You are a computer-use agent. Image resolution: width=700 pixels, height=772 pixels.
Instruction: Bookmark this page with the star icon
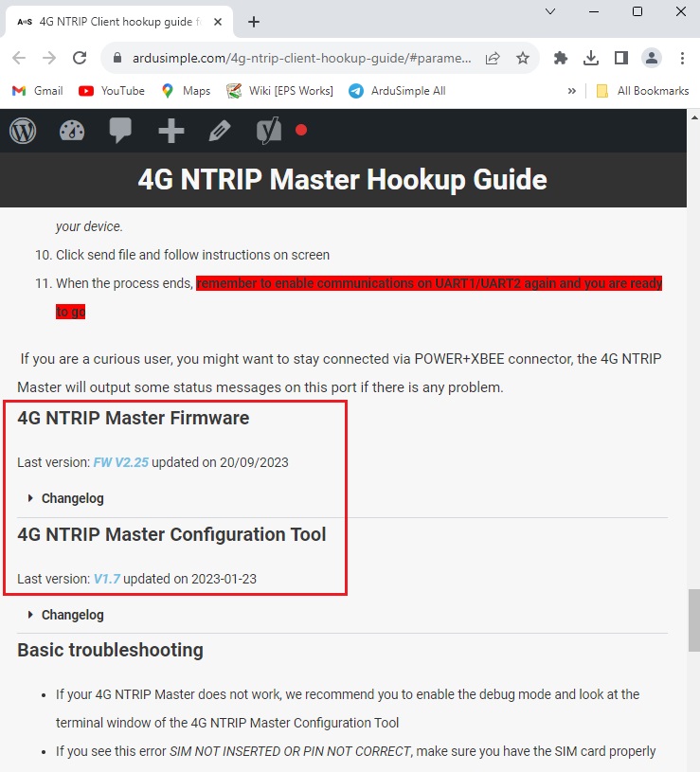(522, 58)
